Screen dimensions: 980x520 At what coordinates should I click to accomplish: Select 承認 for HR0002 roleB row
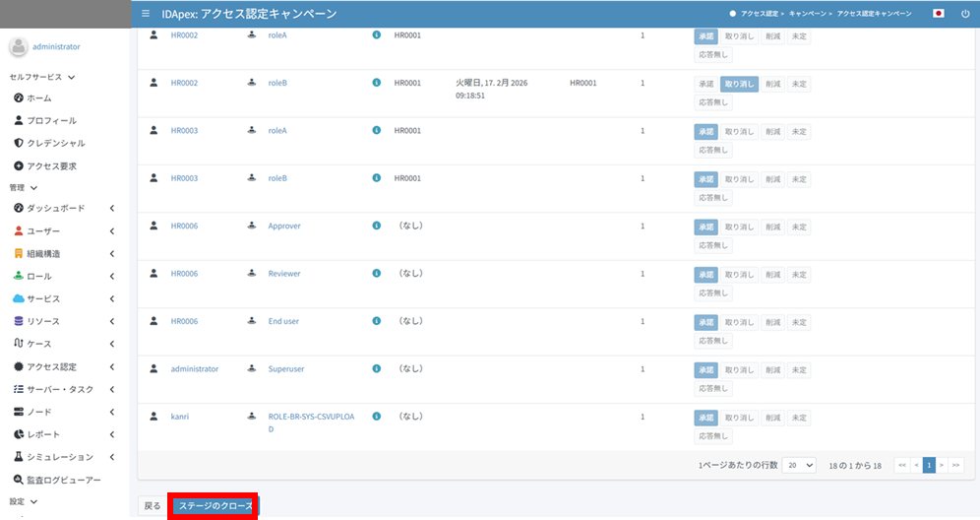point(705,84)
